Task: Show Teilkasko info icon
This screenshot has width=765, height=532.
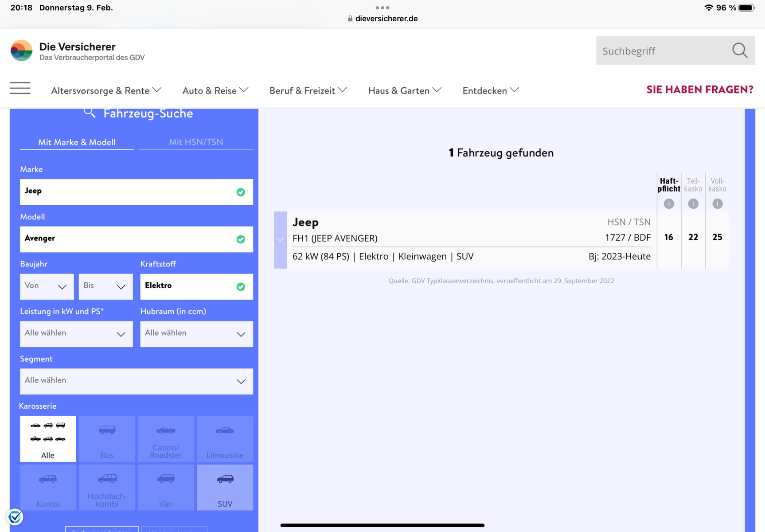Action: [693, 203]
